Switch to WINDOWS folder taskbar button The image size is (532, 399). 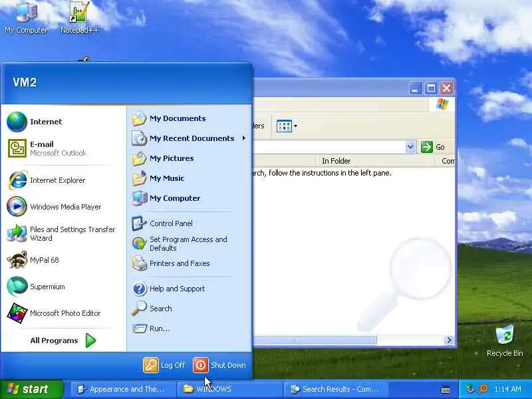click(x=229, y=389)
